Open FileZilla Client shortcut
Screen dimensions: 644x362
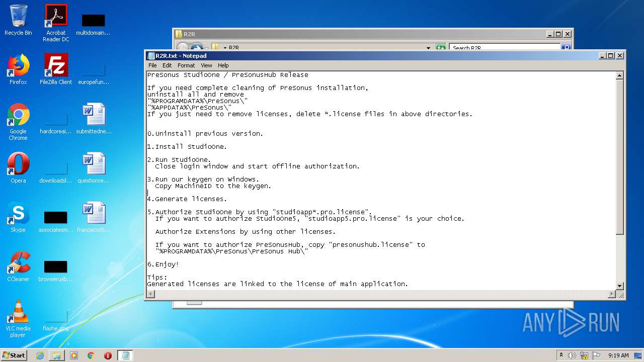click(56, 69)
